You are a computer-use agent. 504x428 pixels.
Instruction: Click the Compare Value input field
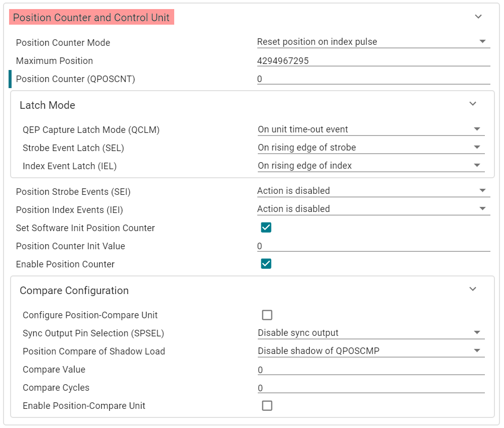(x=371, y=370)
